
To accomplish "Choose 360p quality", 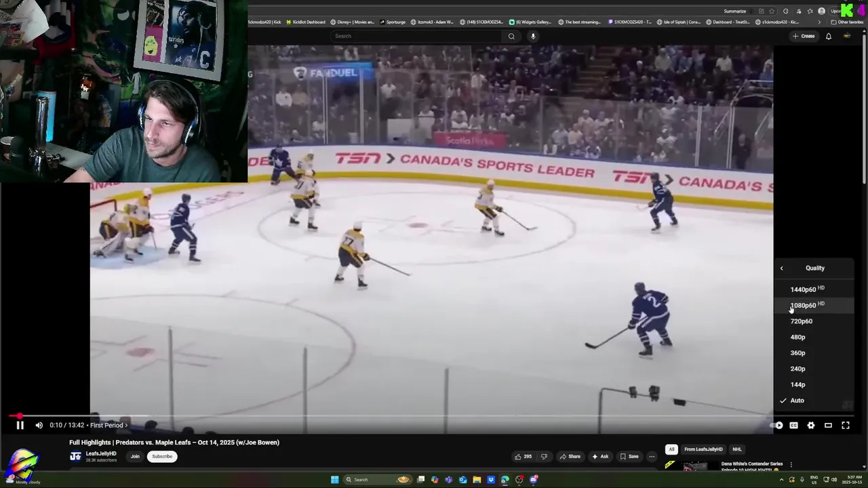I will [x=814, y=352].
